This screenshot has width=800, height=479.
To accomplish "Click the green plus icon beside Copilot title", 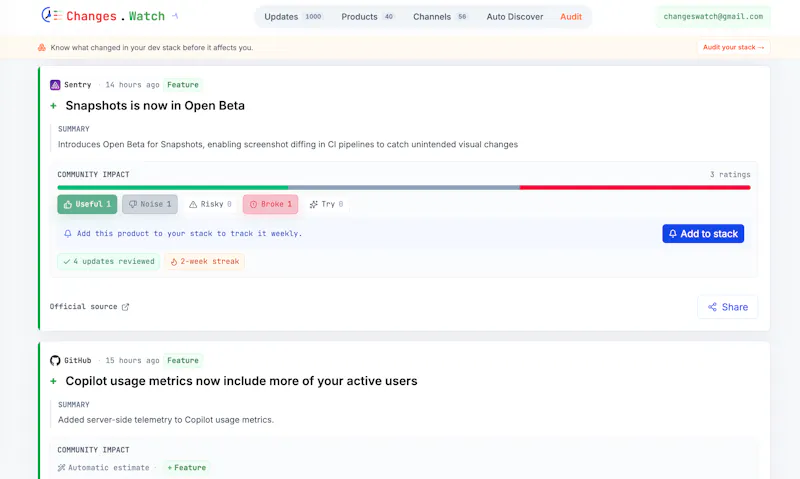I will click(x=53, y=382).
